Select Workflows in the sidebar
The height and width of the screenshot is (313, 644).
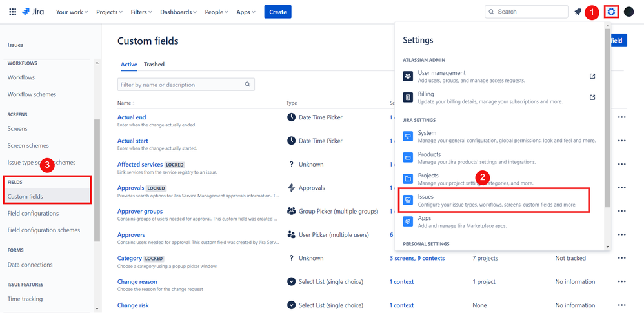(x=21, y=77)
